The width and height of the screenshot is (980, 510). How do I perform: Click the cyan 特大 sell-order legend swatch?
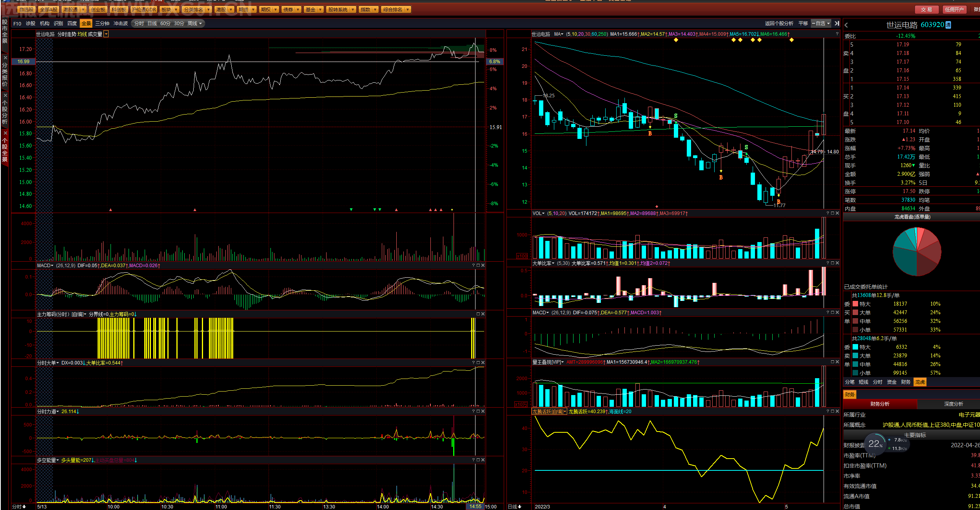point(855,347)
